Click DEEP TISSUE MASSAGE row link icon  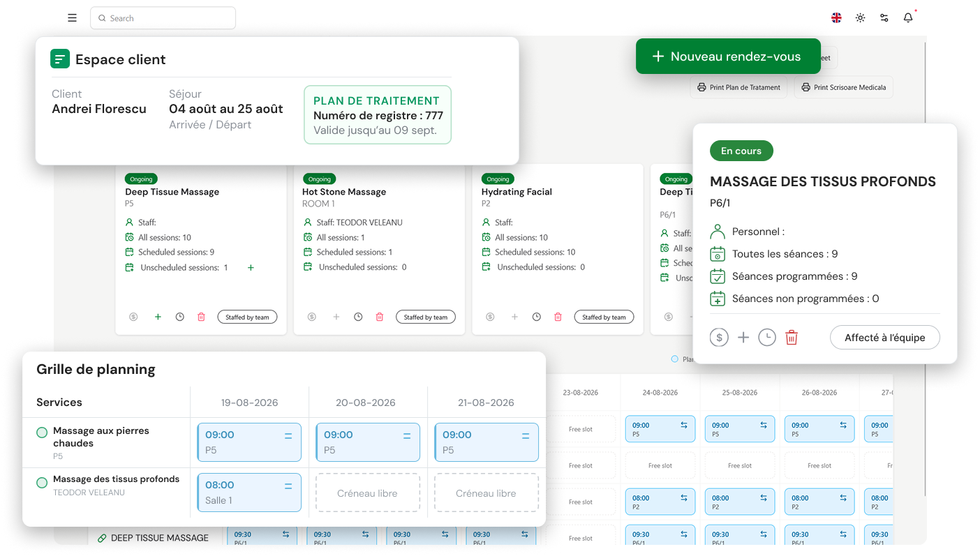102,538
